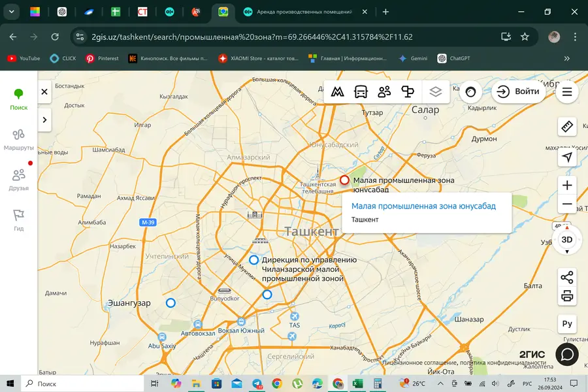Select the ruler measurement tool
The height and width of the screenshot is (392, 588).
(x=567, y=126)
